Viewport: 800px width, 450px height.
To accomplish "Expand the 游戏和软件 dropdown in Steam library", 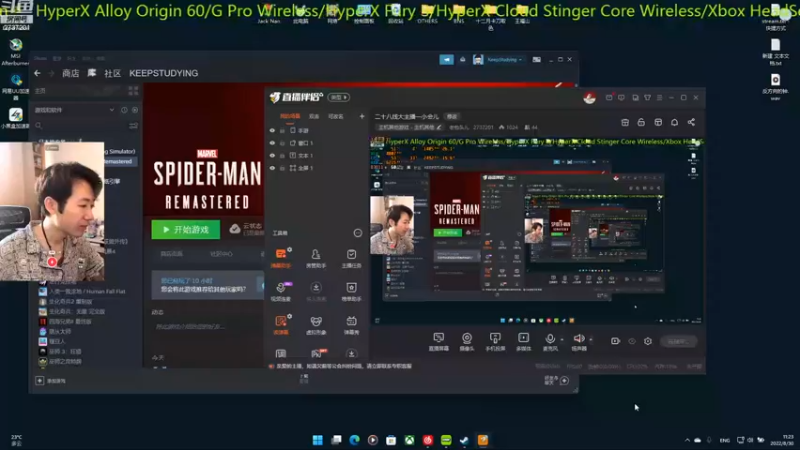I will [x=112, y=110].
